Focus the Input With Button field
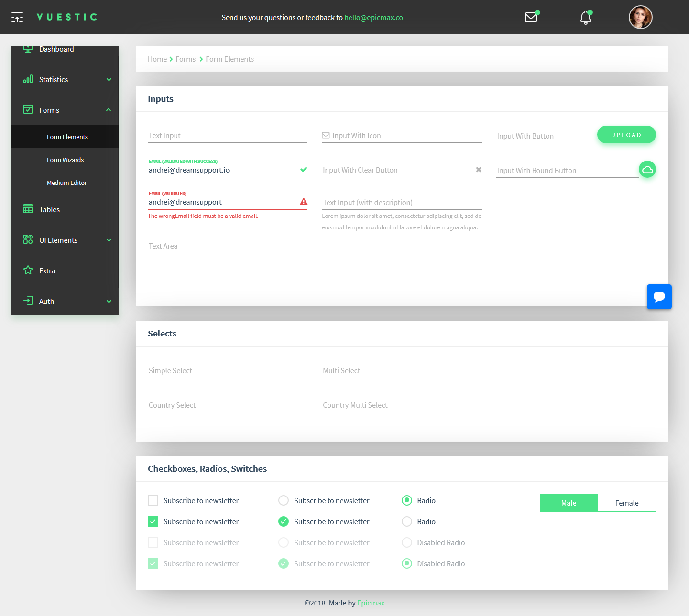This screenshot has height=616, width=689. 547,136
